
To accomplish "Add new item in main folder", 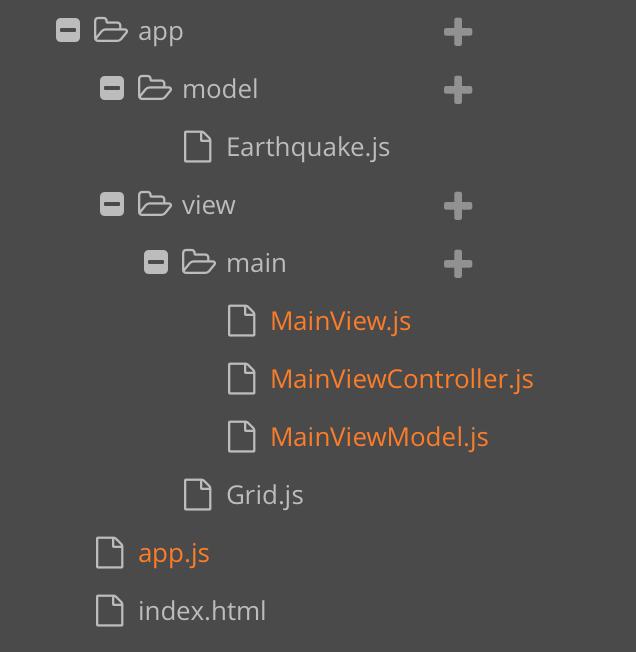I will [x=458, y=264].
